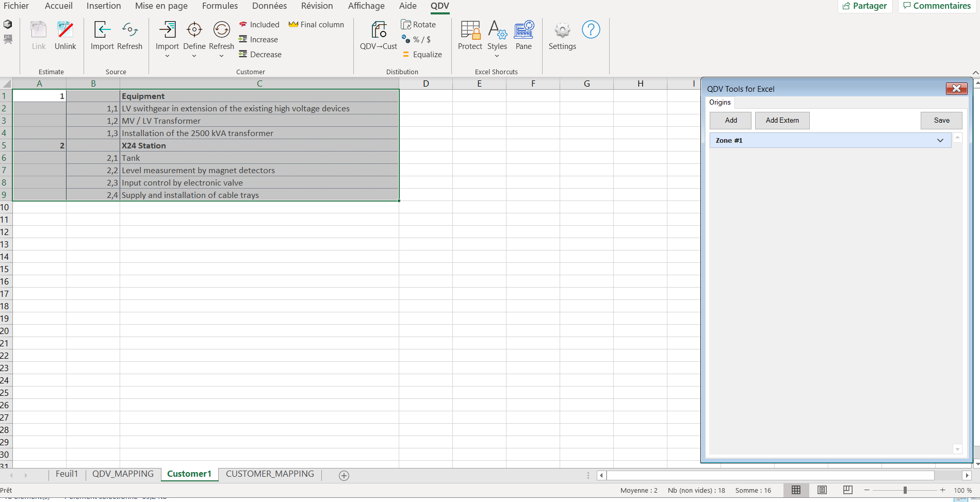Screen dimensions: 980x502
Task: Open QDV Settings gear
Action: point(562,30)
